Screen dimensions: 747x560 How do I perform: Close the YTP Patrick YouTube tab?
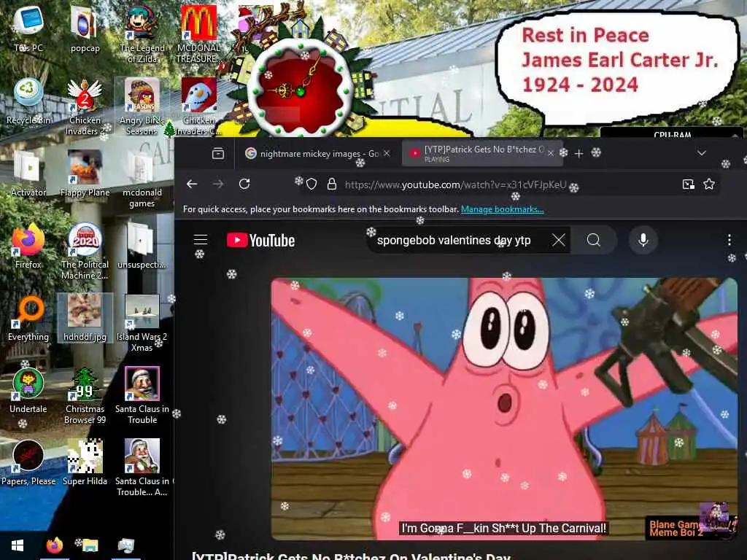point(551,153)
